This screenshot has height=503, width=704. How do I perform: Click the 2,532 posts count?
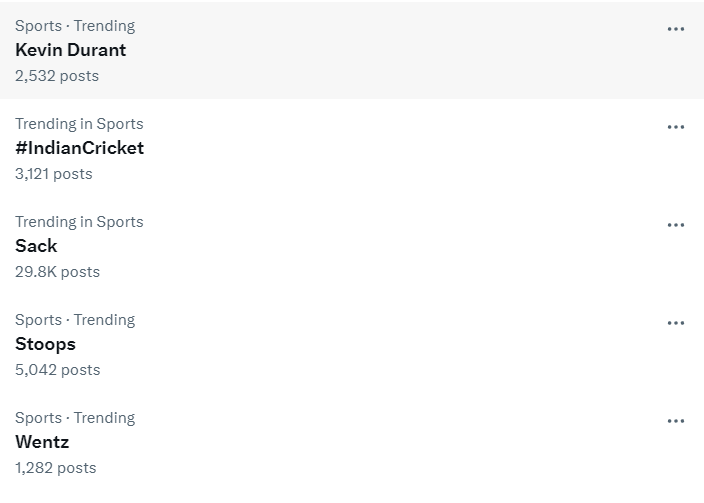tap(57, 76)
